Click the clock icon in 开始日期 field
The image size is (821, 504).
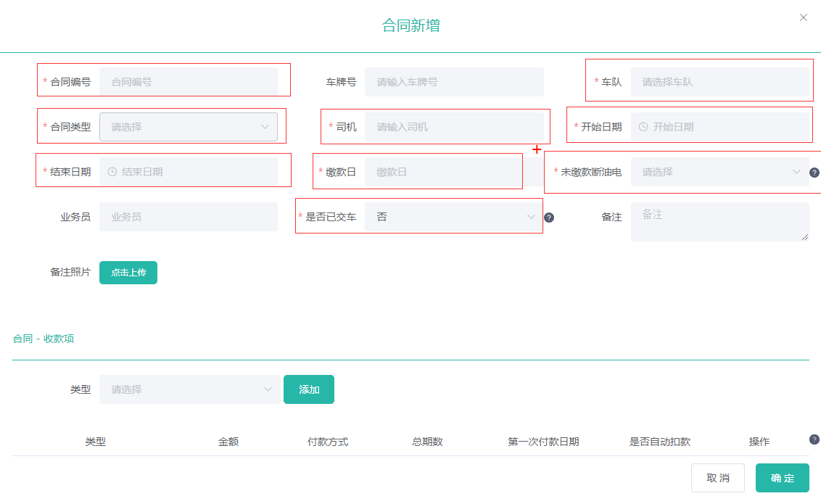pyautogui.click(x=643, y=127)
